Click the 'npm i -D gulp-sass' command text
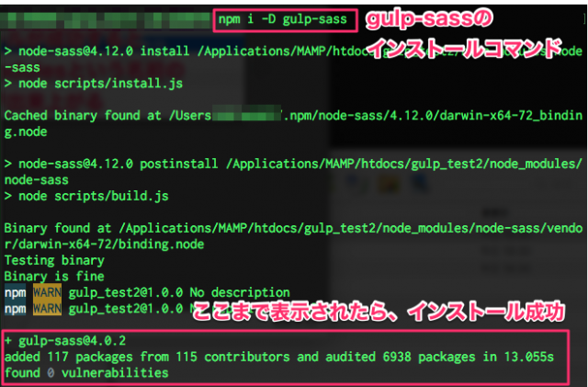The height and width of the screenshot is (387, 588). (283, 19)
